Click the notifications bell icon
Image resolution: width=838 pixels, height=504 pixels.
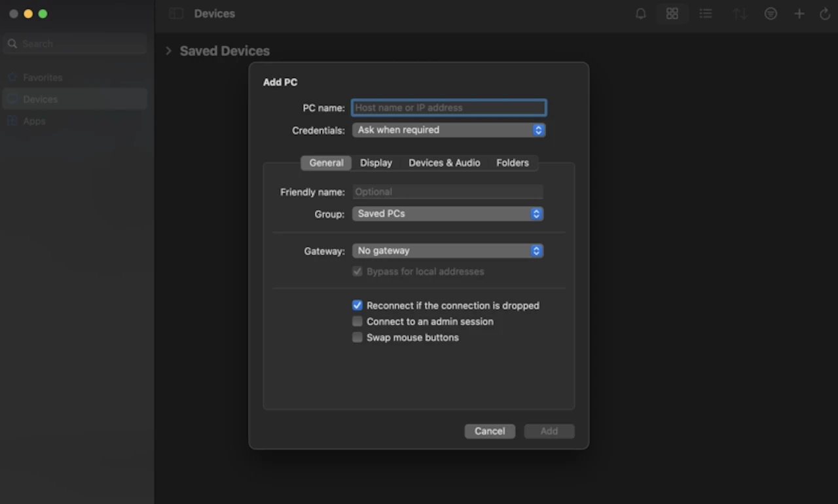[641, 14]
